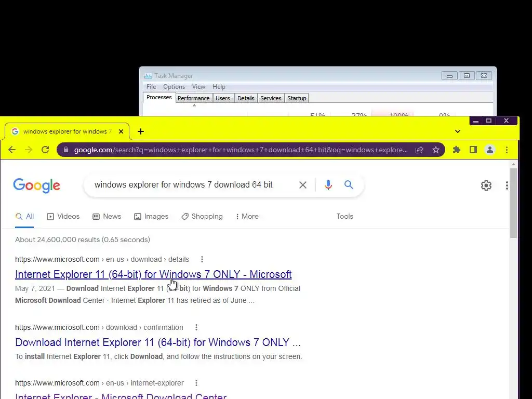Open options dots for download confirmation result

click(x=196, y=327)
